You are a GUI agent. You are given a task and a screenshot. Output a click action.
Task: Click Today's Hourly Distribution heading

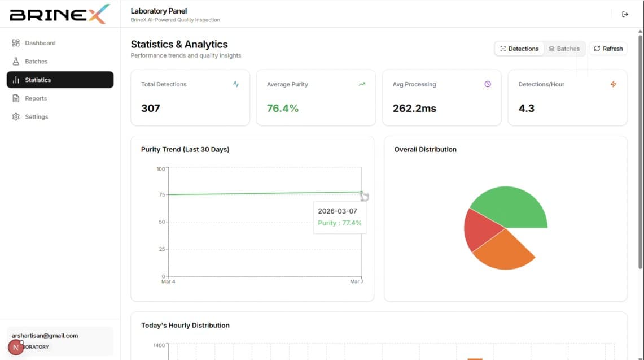[x=185, y=325]
